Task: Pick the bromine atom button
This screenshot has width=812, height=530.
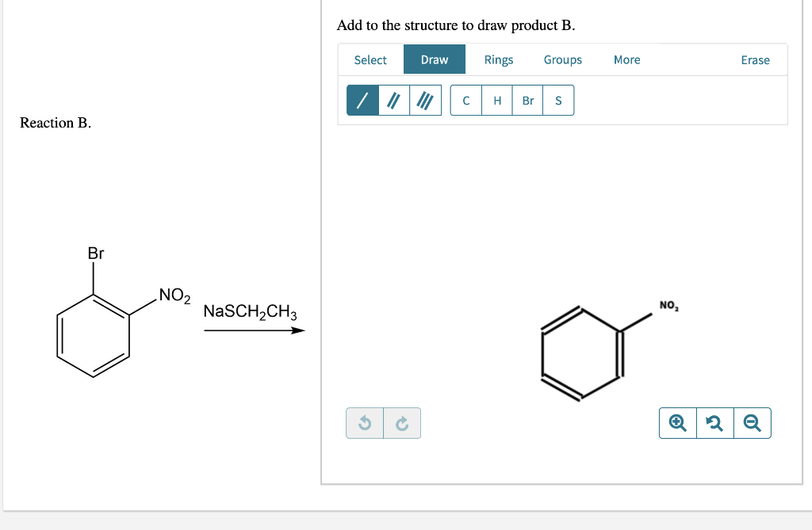Action: 527,100
